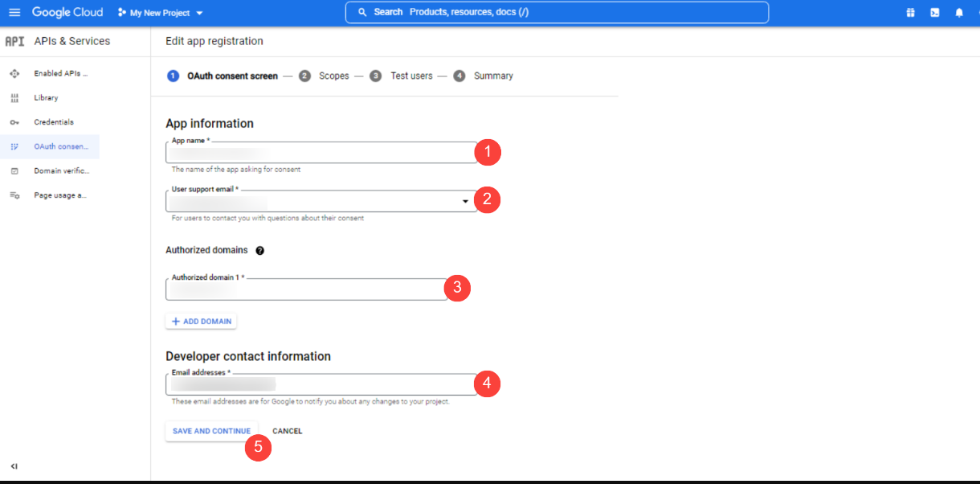The height and width of the screenshot is (484, 980).
Task: Collapse the sidebar navigation panel
Action: point(14,466)
